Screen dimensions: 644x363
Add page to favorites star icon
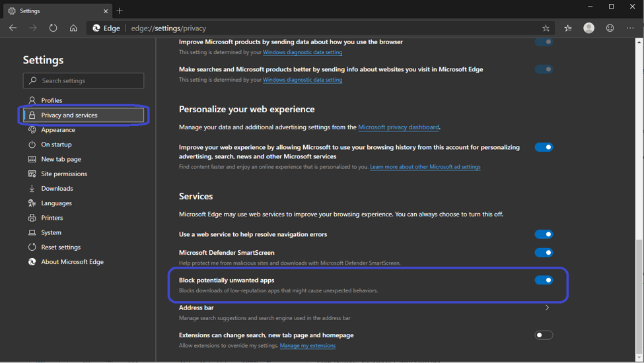coord(546,28)
